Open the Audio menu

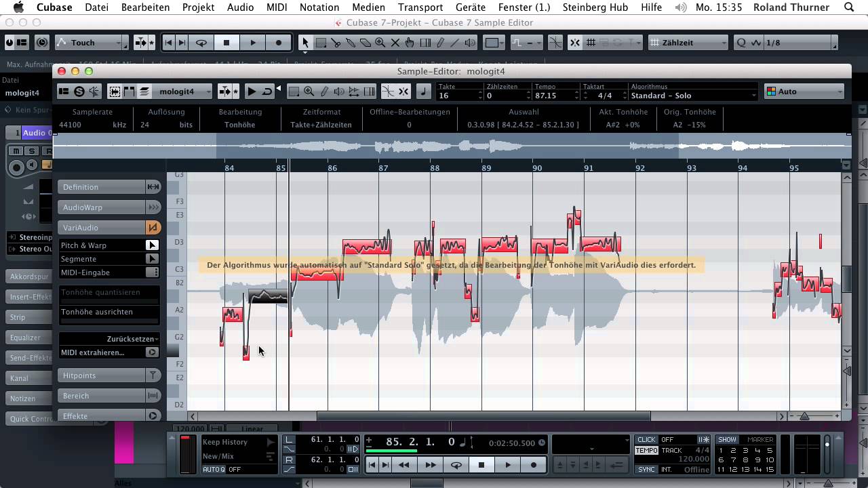pos(240,7)
